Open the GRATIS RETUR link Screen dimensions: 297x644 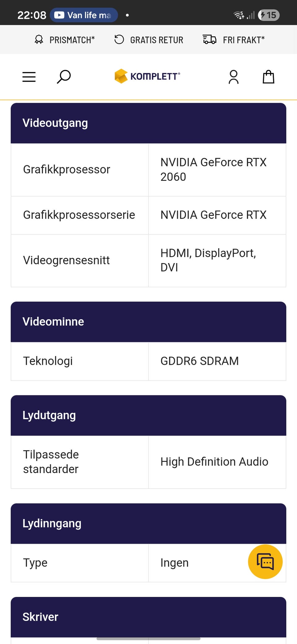(x=157, y=40)
